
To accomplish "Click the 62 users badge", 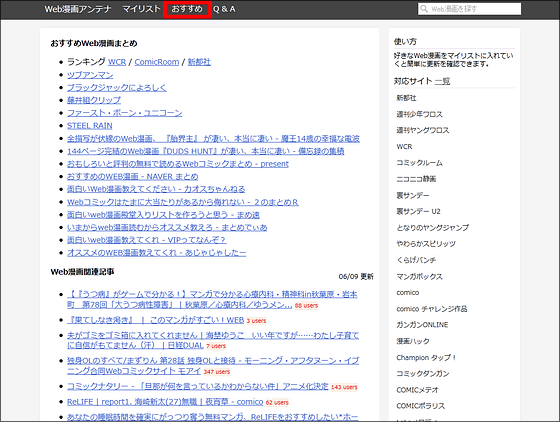I will point(277,402).
